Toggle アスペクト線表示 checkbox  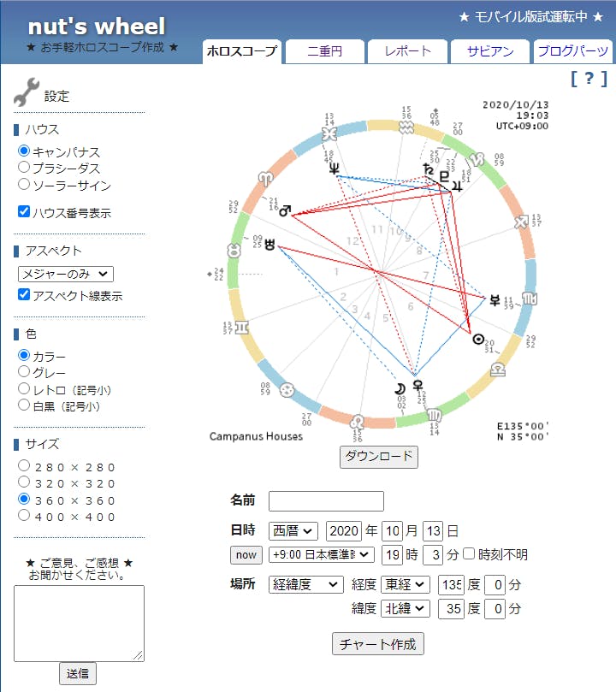[x=24, y=294]
